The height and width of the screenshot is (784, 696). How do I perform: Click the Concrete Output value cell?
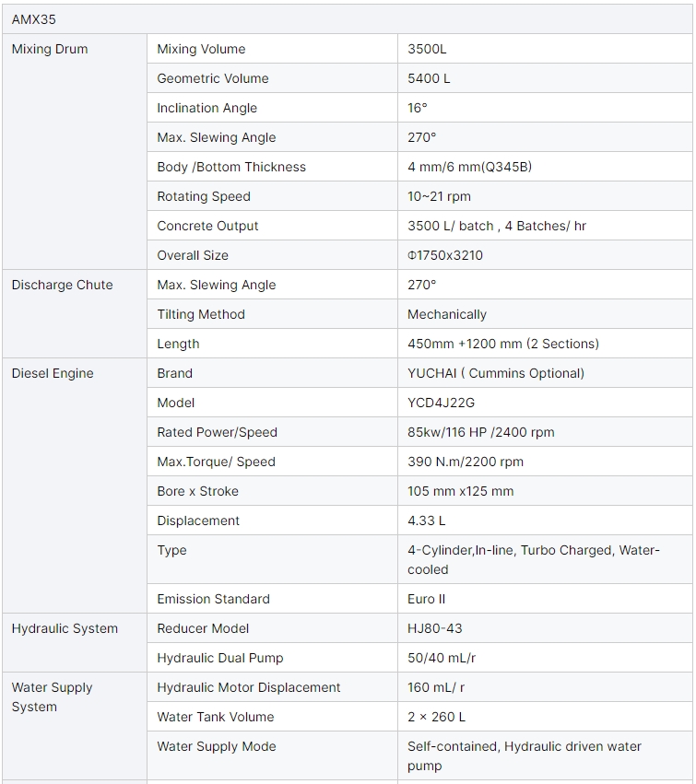click(x=496, y=227)
